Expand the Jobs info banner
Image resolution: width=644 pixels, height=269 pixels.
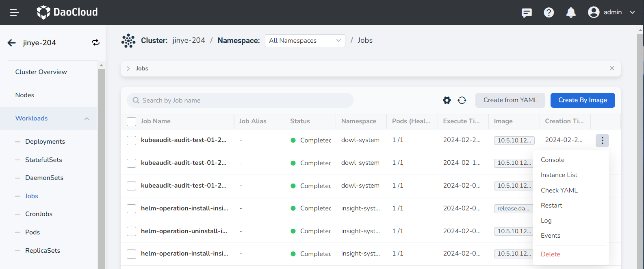click(128, 68)
